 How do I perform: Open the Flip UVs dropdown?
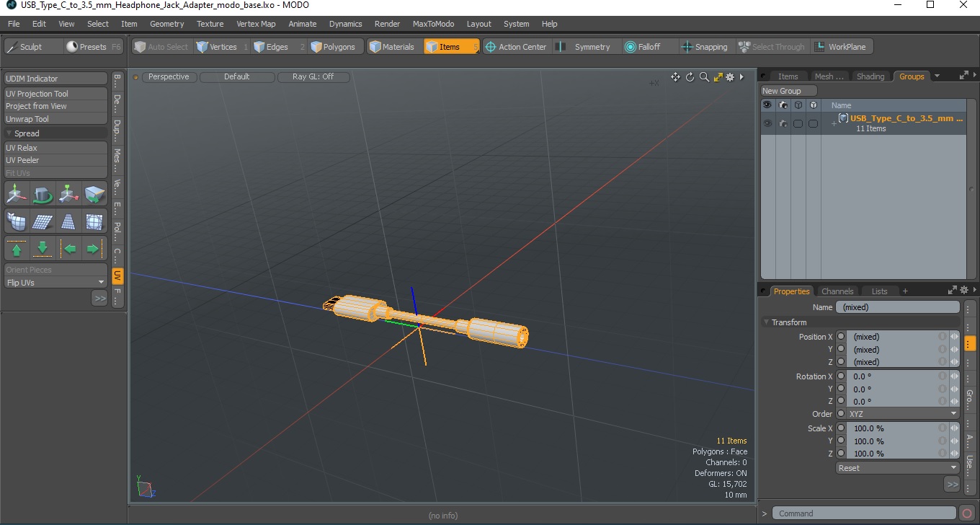click(55, 283)
